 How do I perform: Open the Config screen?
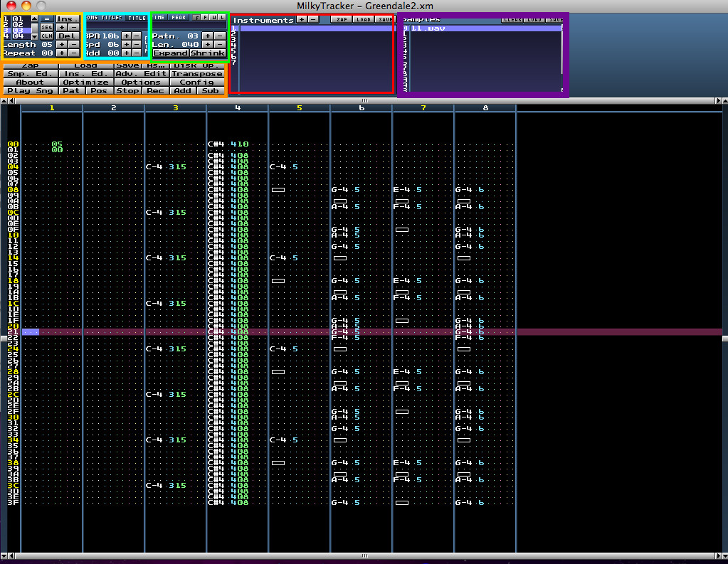coord(197,83)
